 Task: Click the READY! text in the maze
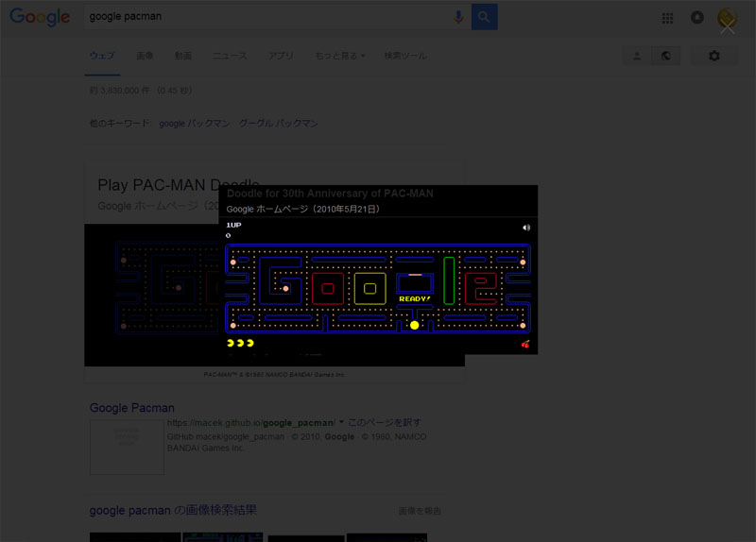(415, 298)
